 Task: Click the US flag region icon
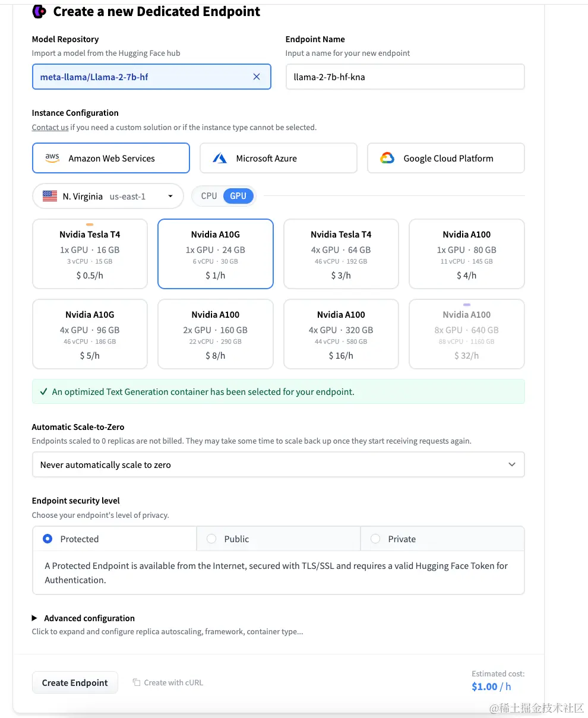pyautogui.click(x=50, y=196)
